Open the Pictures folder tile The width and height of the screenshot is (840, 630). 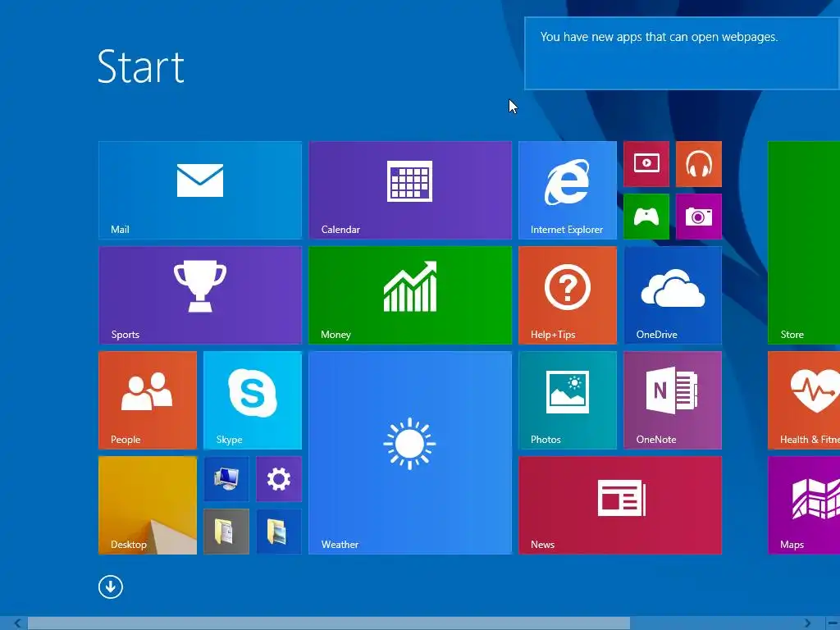(x=279, y=532)
